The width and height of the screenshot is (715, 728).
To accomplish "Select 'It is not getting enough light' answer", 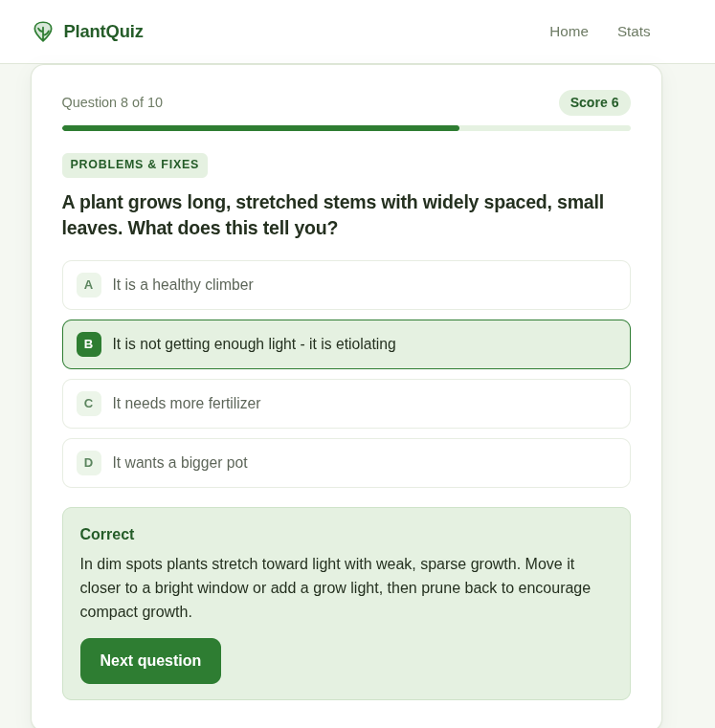I will [346, 344].
